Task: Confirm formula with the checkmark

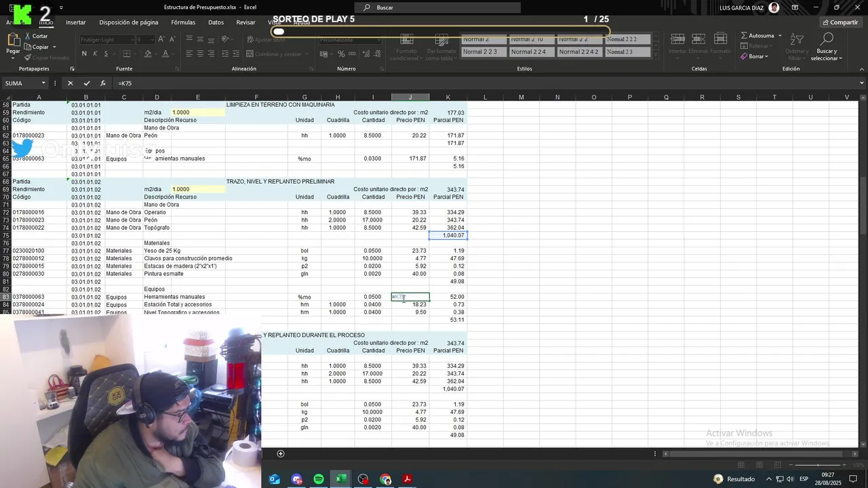Action: pos(87,83)
